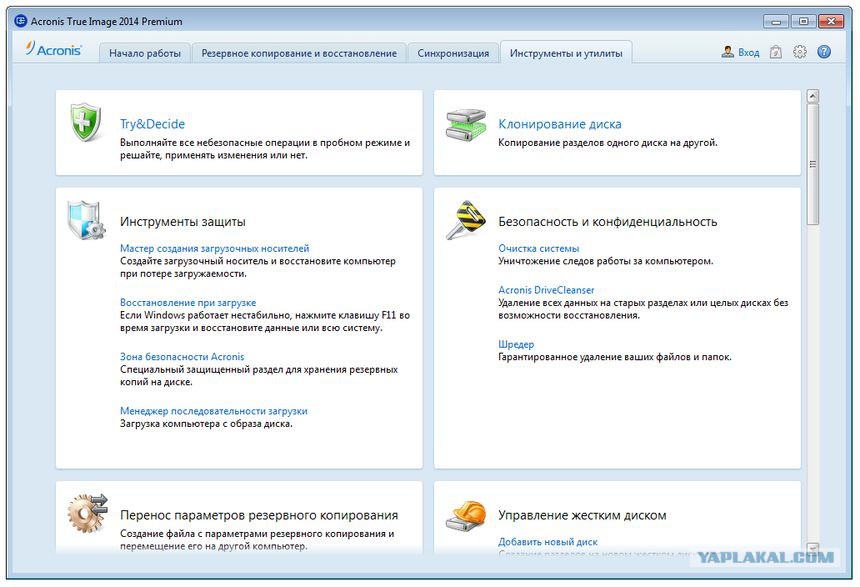This screenshot has height=587, width=860.
Task: Click the Перенос параметров резервного копирования heading
Action: pyautogui.click(x=259, y=515)
